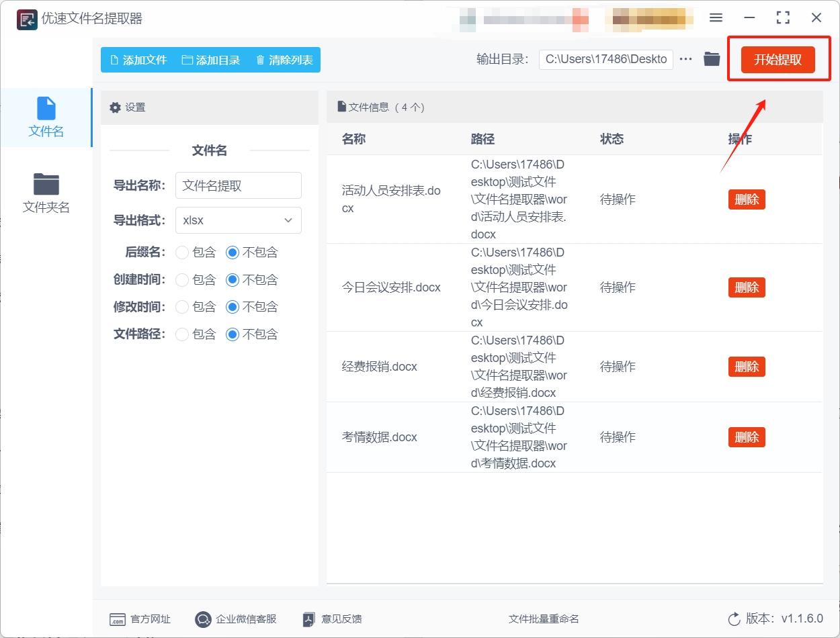The image size is (840, 638).
Task: Delete the 经费报销.docx row
Action: click(747, 367)
